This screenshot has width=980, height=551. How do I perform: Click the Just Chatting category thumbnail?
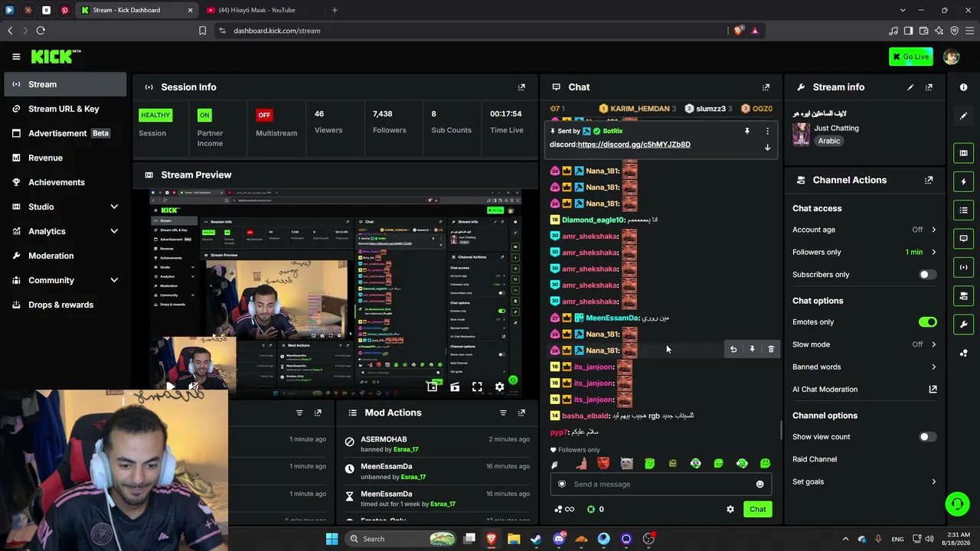pyautogui.click(x=801, y=135)
